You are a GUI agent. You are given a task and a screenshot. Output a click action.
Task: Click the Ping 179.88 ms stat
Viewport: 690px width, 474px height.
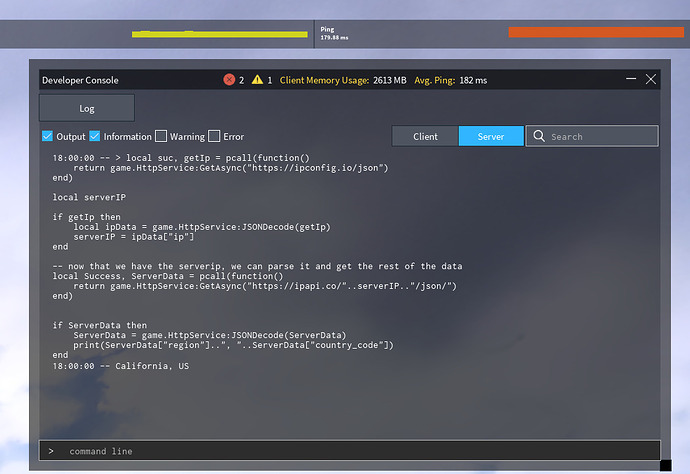[334, 33]
